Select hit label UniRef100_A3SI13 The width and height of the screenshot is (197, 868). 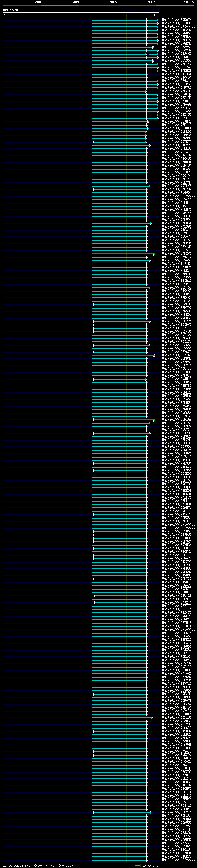pos(177,806)
